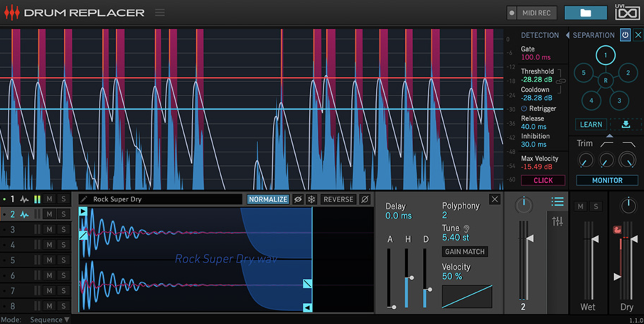The width and height of the screenshot is (644, 324).
Task: Collapse Separation panel using left triangle
Action: pos(568,35)
